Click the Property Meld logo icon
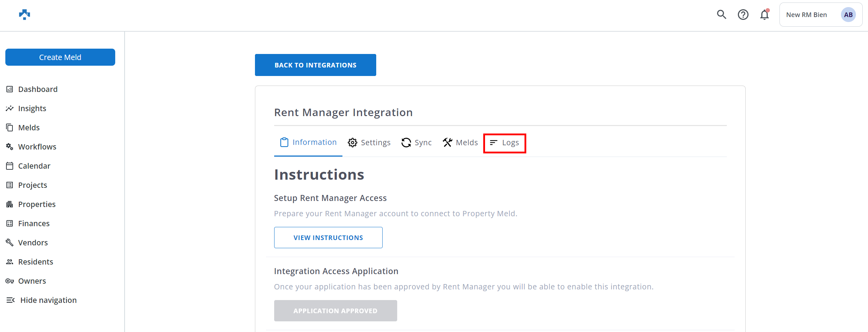Image resolution: width=868 pixels, height=332 pixels. coord(24,15)
